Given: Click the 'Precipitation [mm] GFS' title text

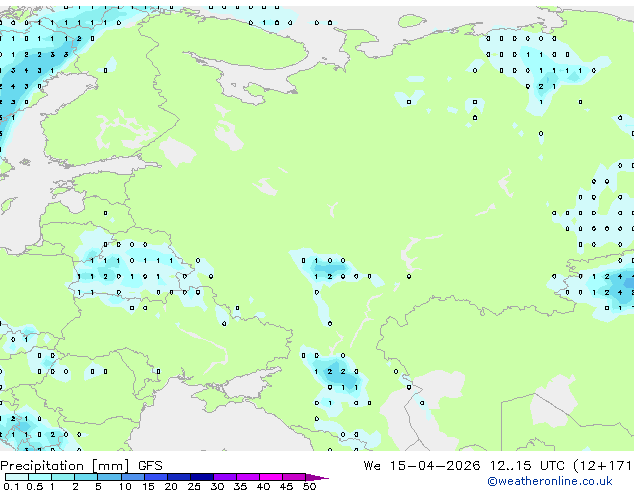Looking at the screenshot, I should click(81, 466).
